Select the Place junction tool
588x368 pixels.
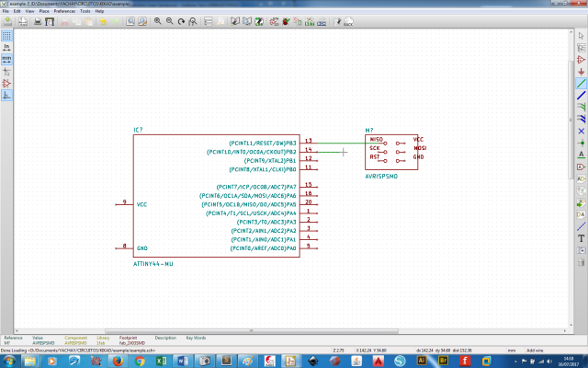581,143
